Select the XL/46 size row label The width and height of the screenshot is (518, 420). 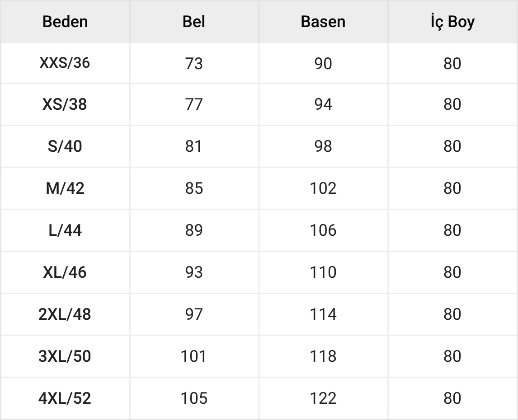(x=65, y=272)
